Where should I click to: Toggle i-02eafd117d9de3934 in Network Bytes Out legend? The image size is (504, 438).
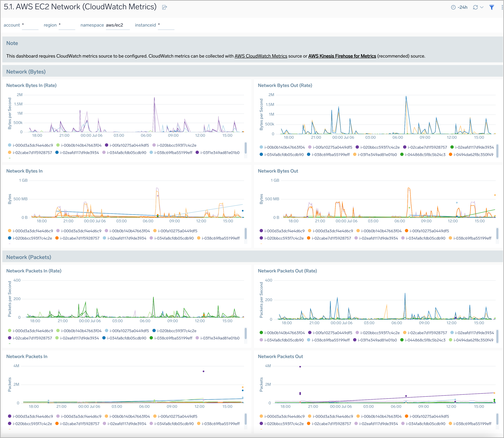click(x=376, y=238)
